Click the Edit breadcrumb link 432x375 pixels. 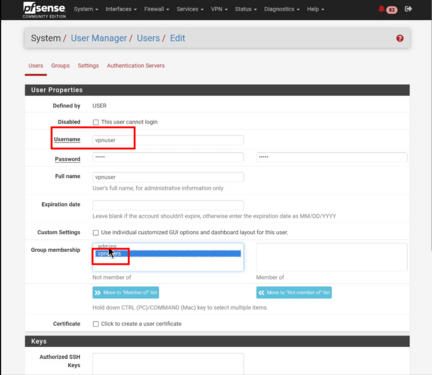177,38
